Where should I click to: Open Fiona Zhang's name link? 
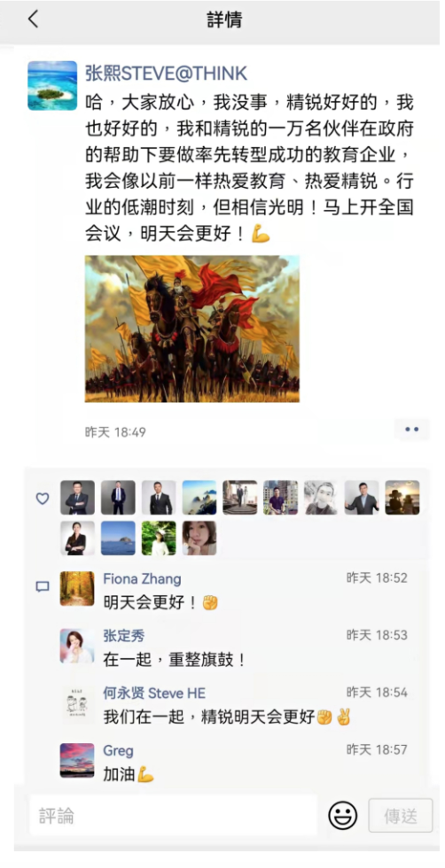coord(143,579)
